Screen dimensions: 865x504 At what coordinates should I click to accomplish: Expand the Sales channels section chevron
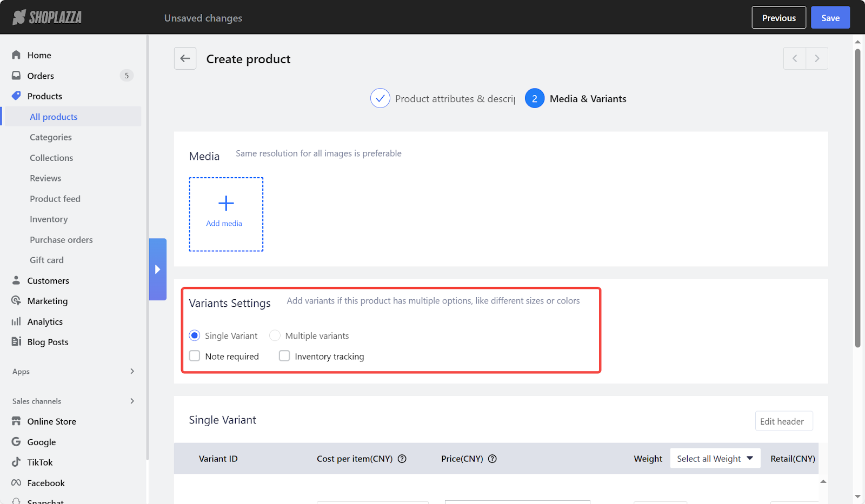pos(132,401)
